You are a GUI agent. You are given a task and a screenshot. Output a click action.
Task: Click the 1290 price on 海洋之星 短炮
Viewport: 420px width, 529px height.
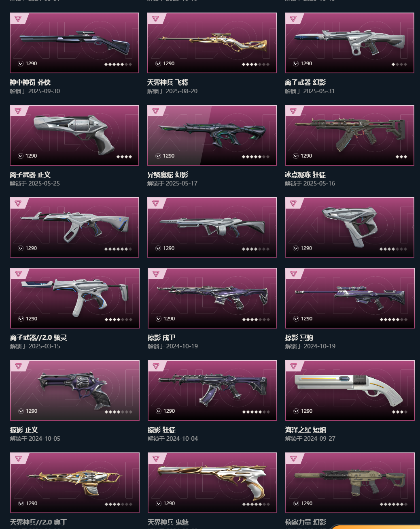click(x=307, y=411)
